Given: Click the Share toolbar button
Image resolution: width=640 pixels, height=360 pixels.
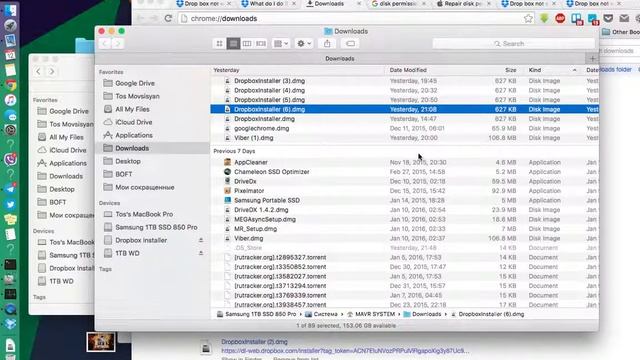Looking at the screenshot, I should (327, 43).
